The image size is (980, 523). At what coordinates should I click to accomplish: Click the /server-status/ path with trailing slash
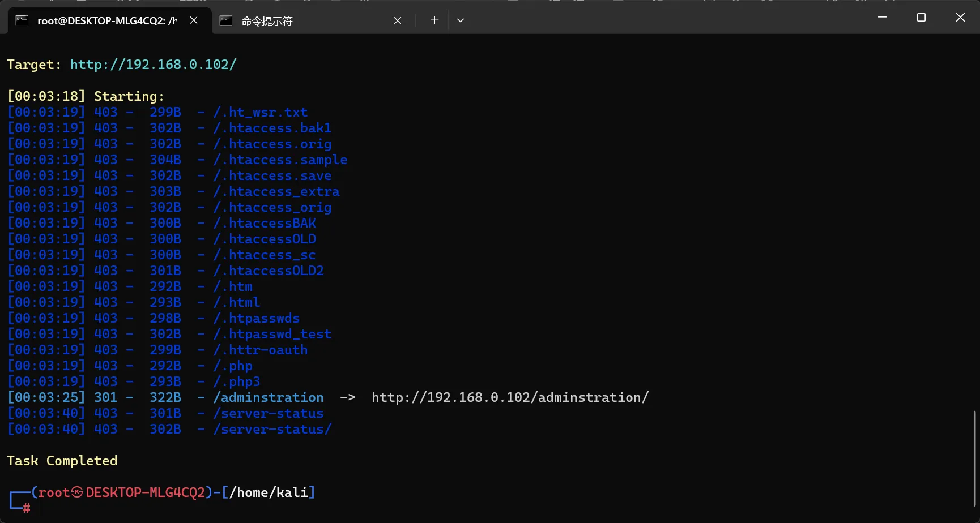tap(272, 429)
